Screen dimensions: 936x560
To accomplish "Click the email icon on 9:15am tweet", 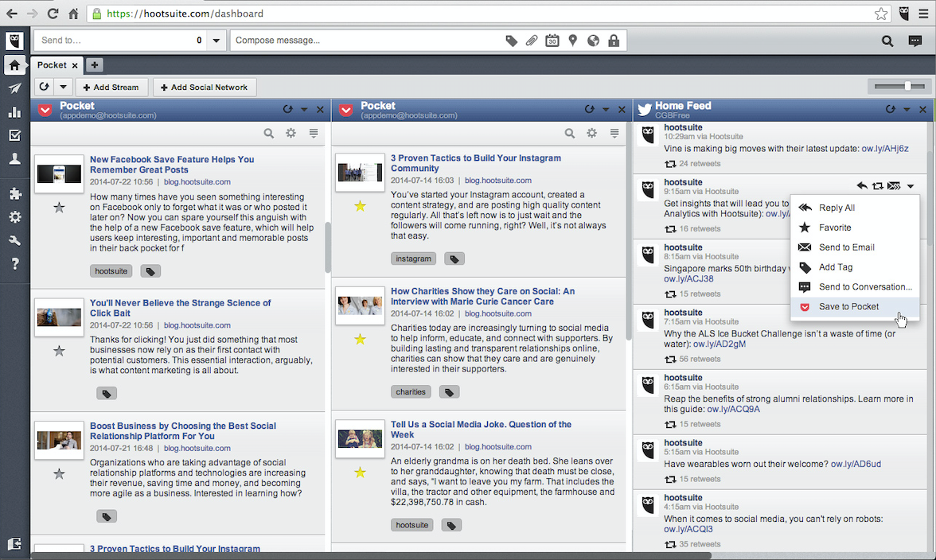I will (894, 186).
